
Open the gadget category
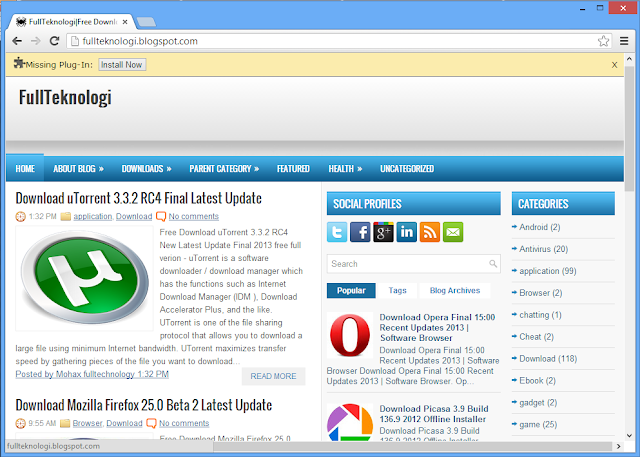[538, 403]
